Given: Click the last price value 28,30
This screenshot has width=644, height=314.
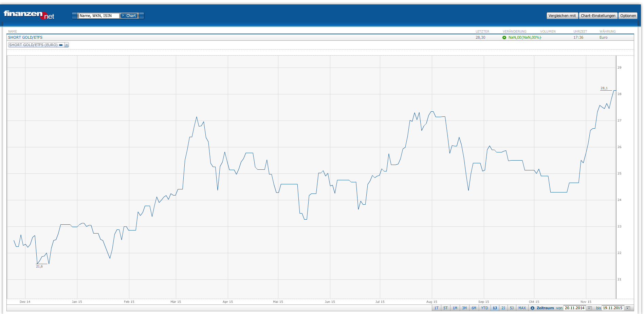Looking at the screenshot, I should pos(480,38).
